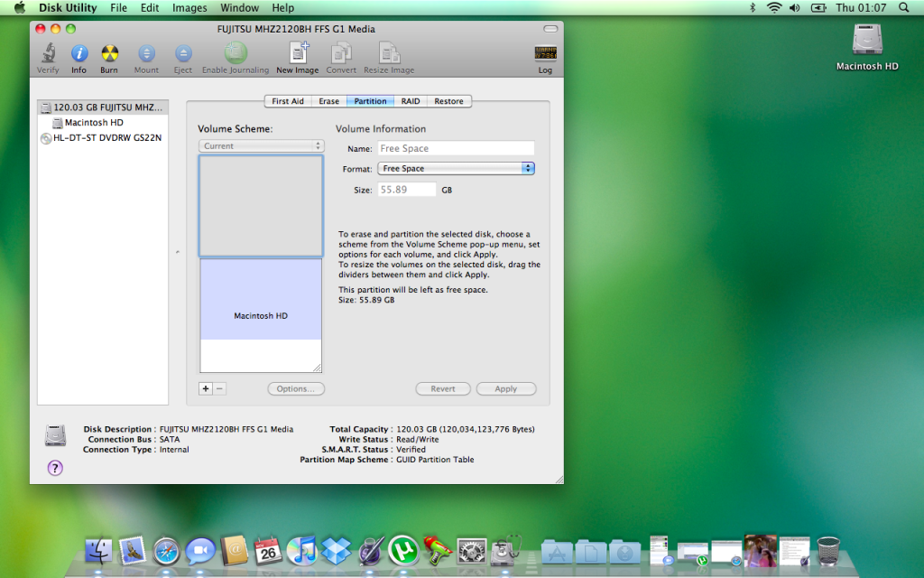Click the Apply button
The image size is (924, 578).
[x=506, y=388]
